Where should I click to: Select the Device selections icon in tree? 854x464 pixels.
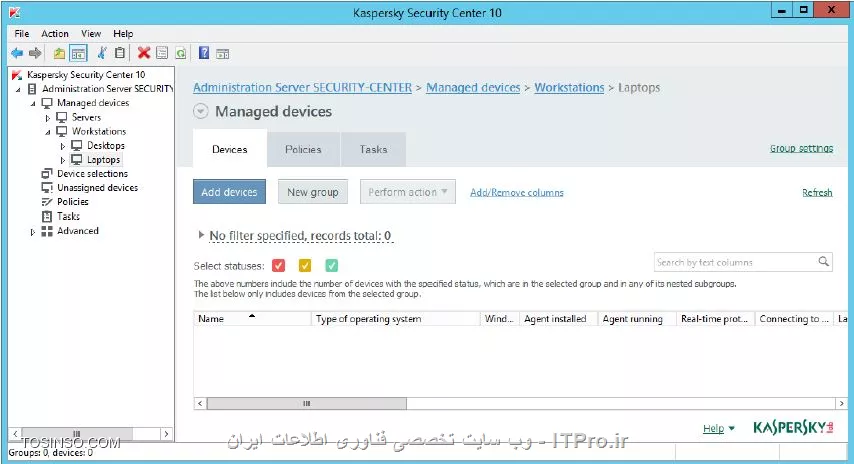(47, 174)
